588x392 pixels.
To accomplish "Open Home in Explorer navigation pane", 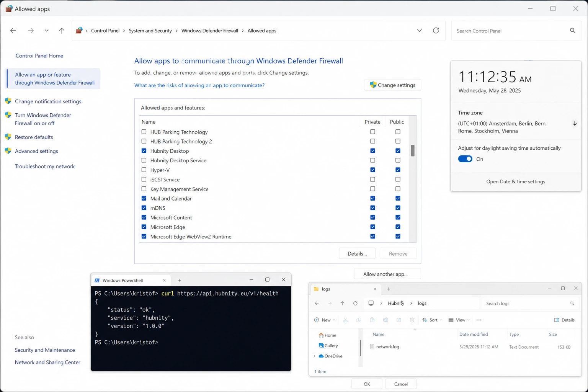I will click(327, 335).
